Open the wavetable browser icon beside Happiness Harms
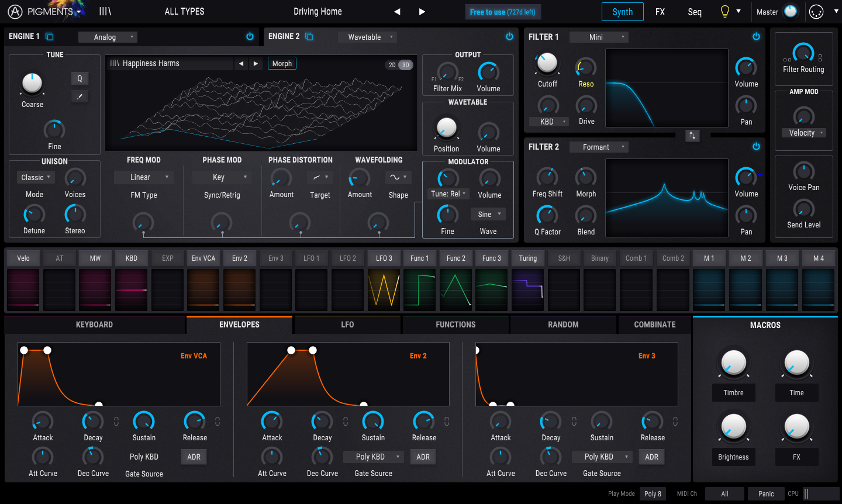The height and width of the screenshot is (504, 842). click(115, 63)
